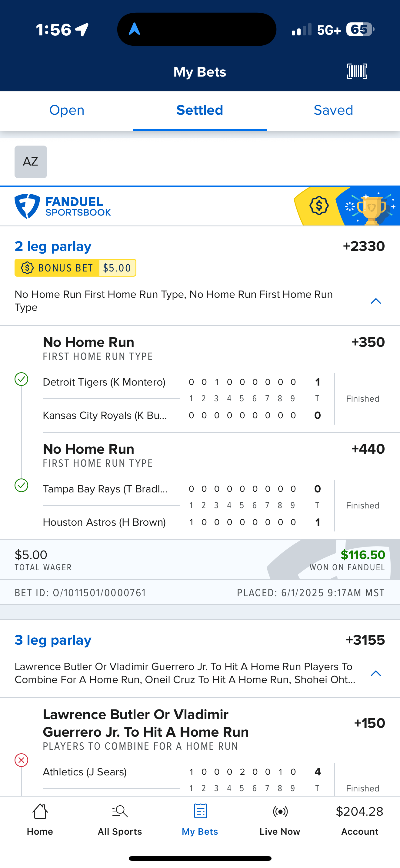Tap the yellow bonus dollar coin badge
Viewport: 400px width, 868px height.
point(318,205)
